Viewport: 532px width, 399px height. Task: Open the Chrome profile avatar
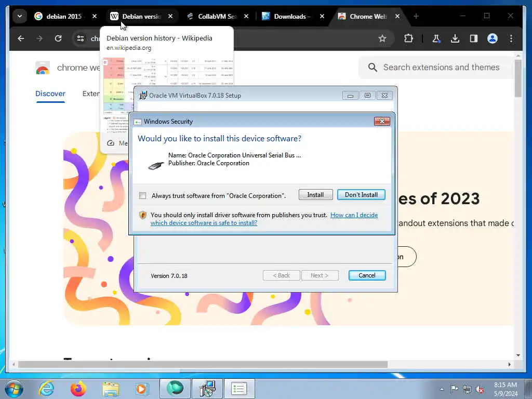pos(493,38)
